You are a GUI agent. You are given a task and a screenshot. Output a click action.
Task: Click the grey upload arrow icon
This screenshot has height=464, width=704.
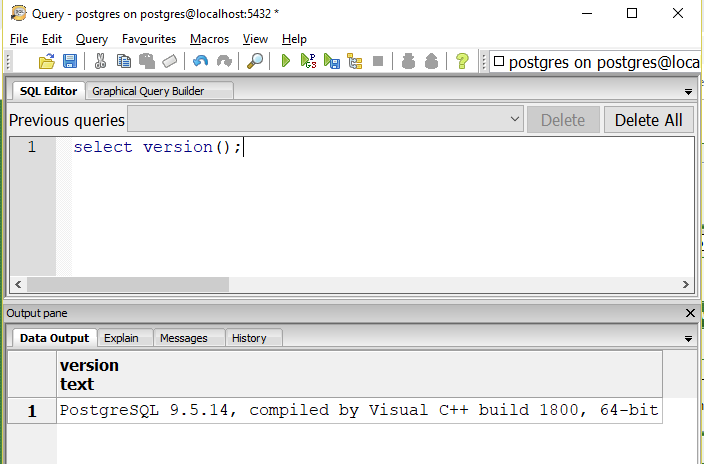point(431,61)
